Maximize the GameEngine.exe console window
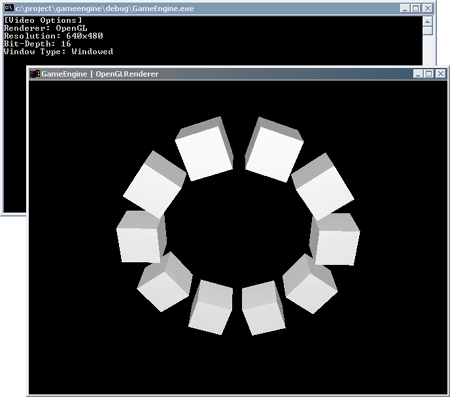The height and width of the screenshot is (397, 450). coord(416,8)
